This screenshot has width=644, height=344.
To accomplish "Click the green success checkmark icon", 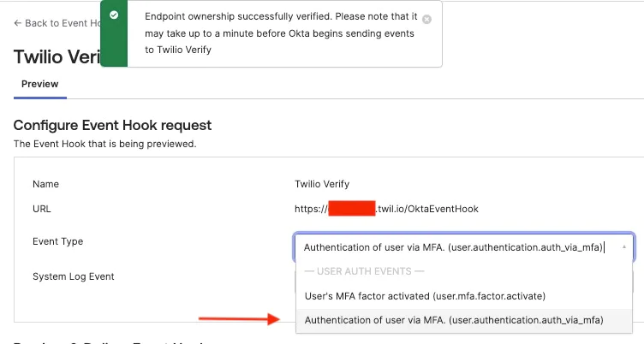I will (x=114, y=15).
